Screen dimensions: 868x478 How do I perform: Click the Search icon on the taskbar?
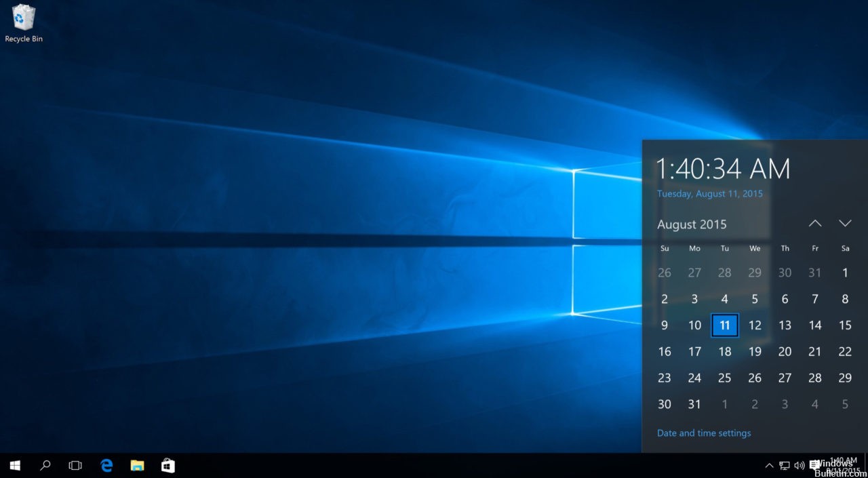tap(45, 465)
